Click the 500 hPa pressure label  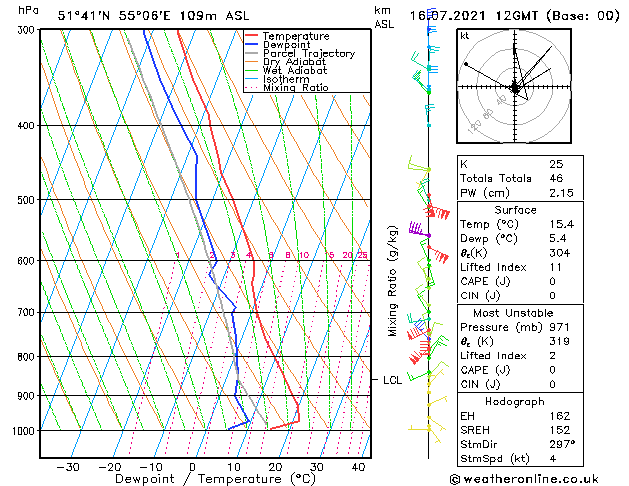click(x=26, y=200)
